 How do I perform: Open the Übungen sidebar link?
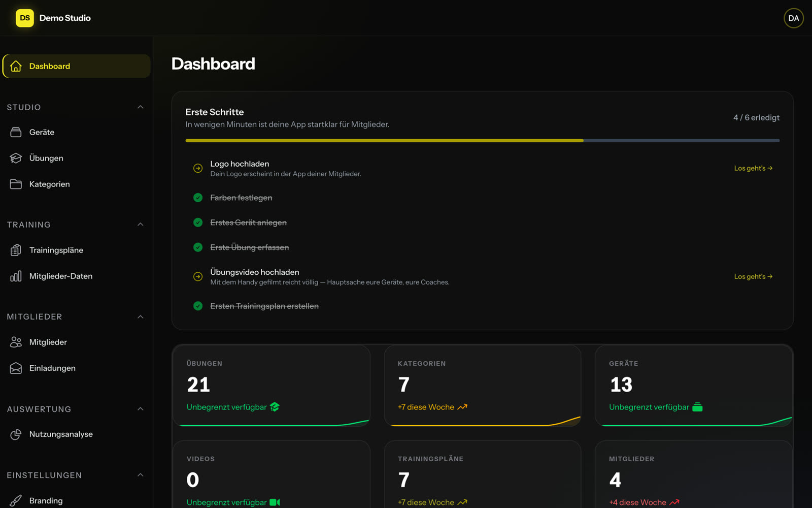(77, 158)
